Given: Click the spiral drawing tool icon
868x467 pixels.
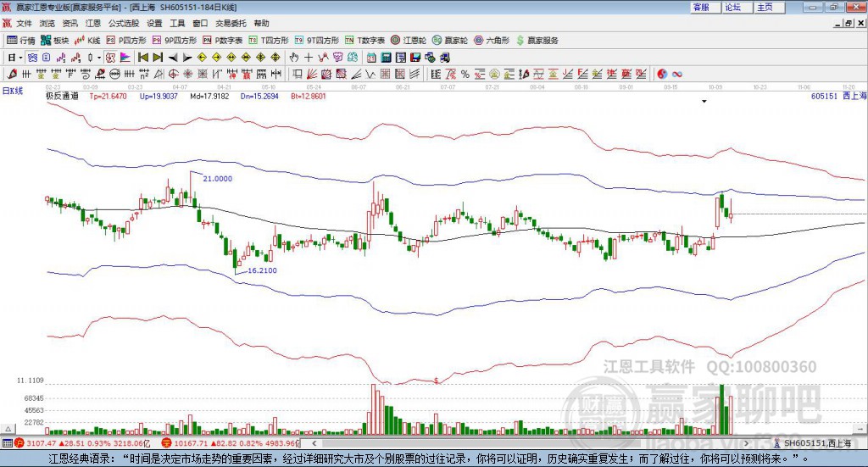Looking at the screenshot, I should 86,74.
